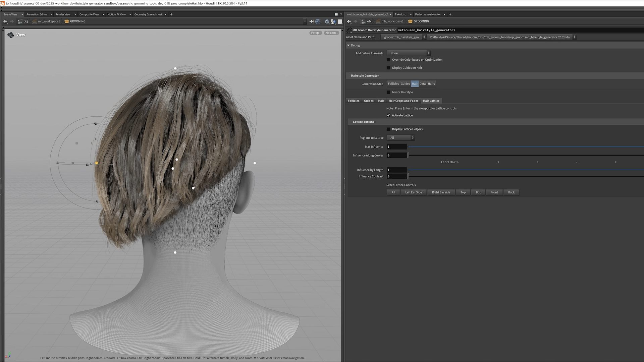Click the node name field showing metahuman_hairstyle_generator2
Viewport: 644px width, 362px height.
[426, 30]
